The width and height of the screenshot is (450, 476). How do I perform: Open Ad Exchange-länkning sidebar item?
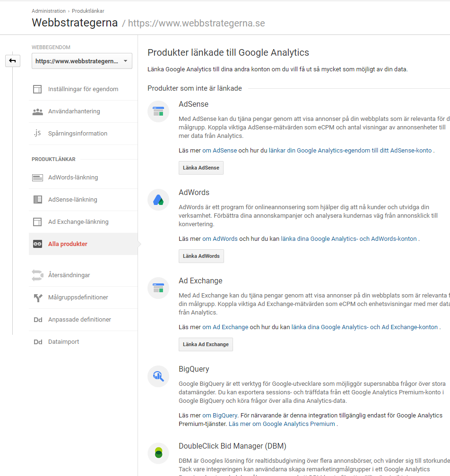click(78, 222)
